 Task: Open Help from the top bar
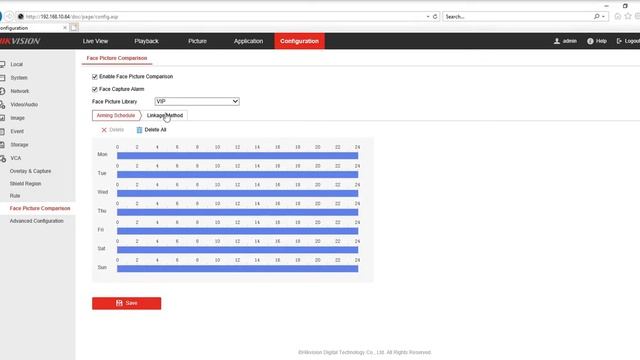(597, 41)
